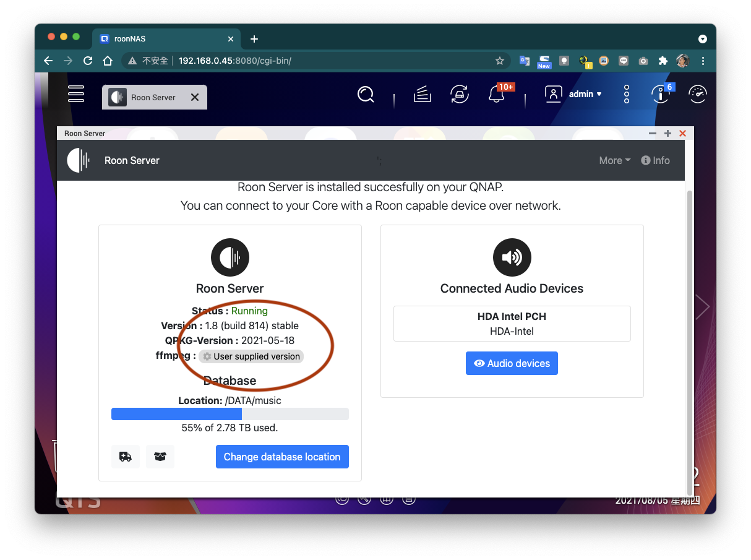Click the Audio devices button
Viewport: 751px width, 560px height.
[x=512, y=363]
